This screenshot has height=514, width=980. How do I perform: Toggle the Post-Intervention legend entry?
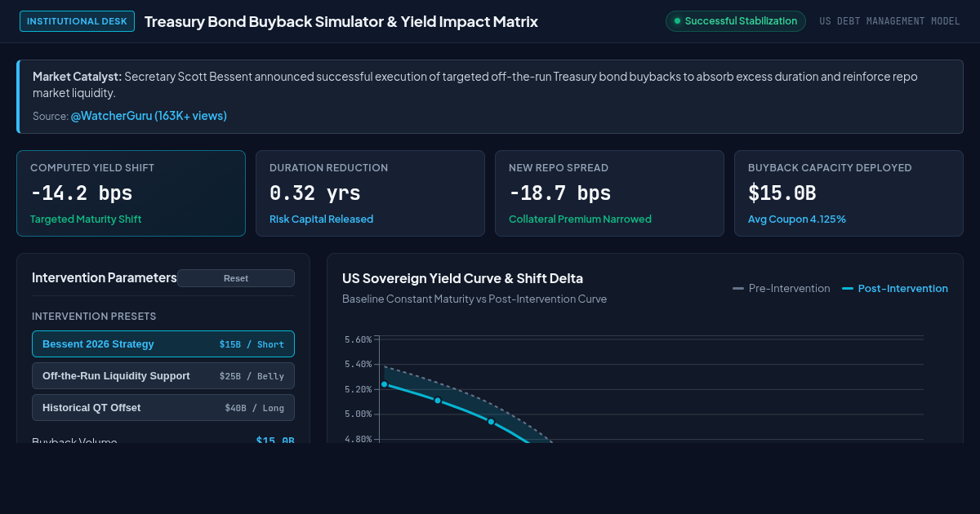(895, 289)
